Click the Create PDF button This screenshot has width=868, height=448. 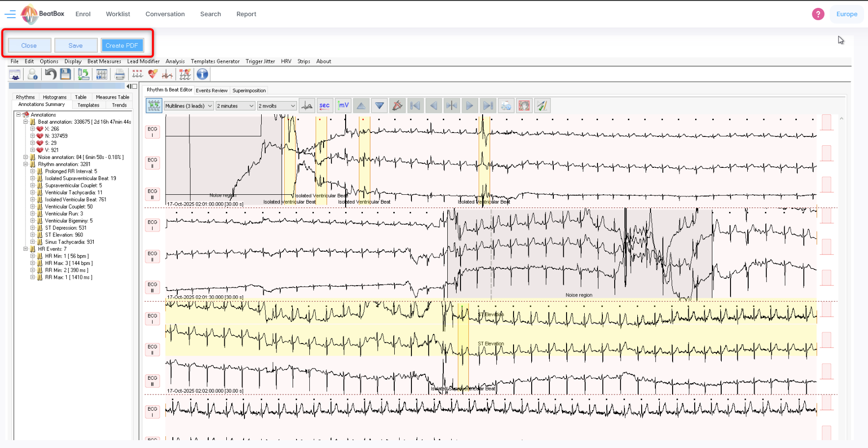click(122, 46)
